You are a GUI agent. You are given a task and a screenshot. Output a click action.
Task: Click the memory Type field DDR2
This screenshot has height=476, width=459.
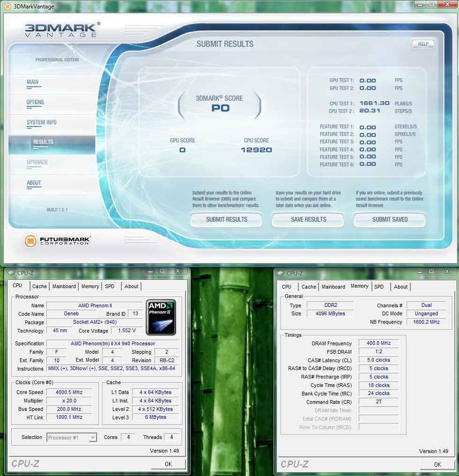point(331,305)
